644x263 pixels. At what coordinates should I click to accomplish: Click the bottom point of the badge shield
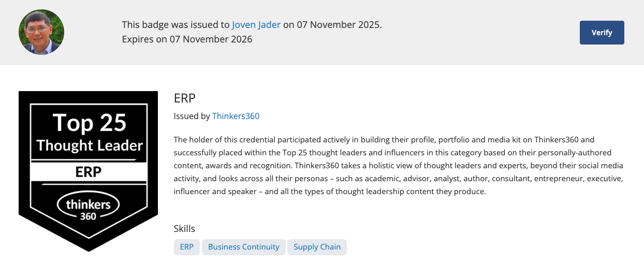coord(89,247)
